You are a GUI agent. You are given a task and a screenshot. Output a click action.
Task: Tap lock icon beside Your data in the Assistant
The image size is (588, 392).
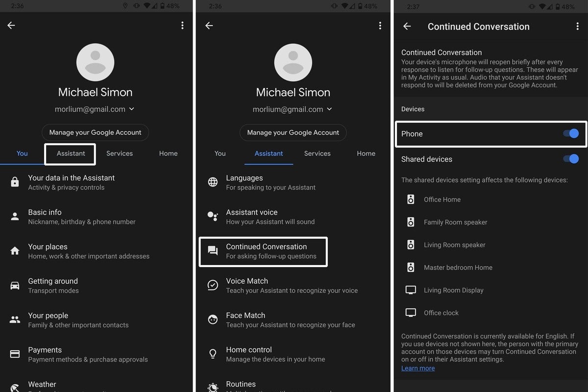pyautogui.click(x=15, y=182)
